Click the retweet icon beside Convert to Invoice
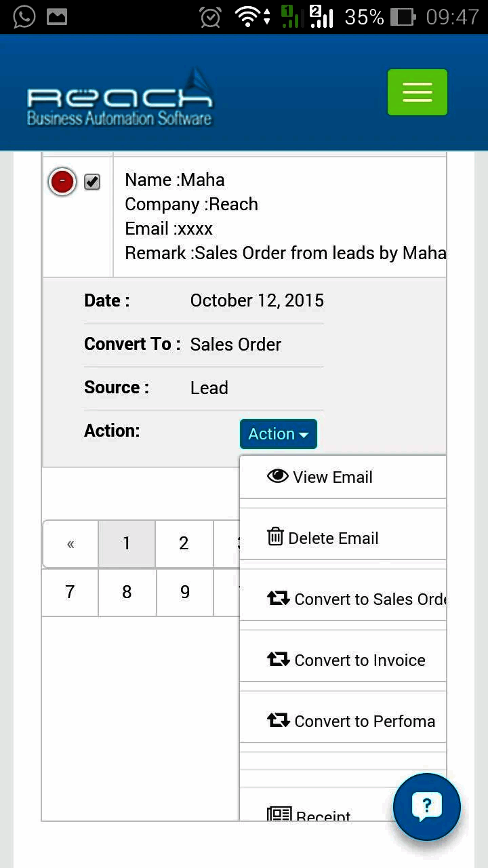The height and width of the screenshot is (868, 488). pos(279,659)
